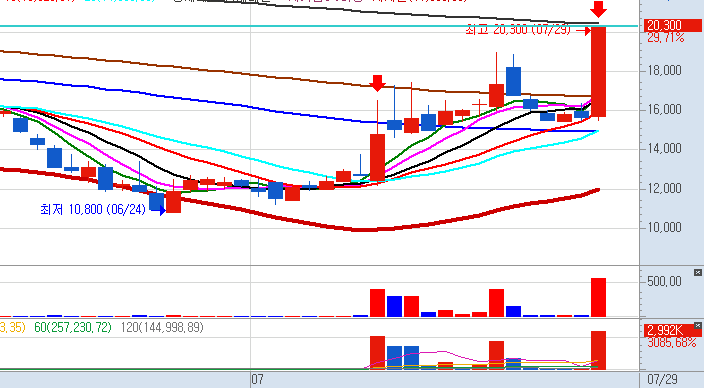The width and height of the screenshot is (704, 388).
Task: Select the 60(257,230,72) volume average legend
Action: point(73,327)
